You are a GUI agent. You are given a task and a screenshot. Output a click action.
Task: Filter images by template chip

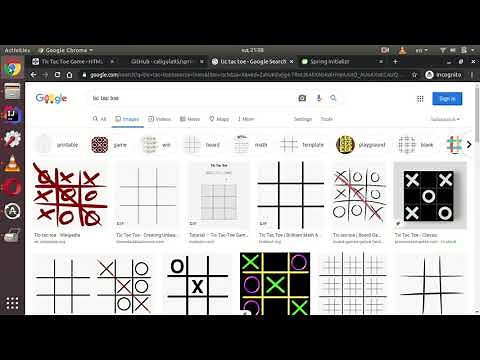pyautogui.click(x=302, y=145)
